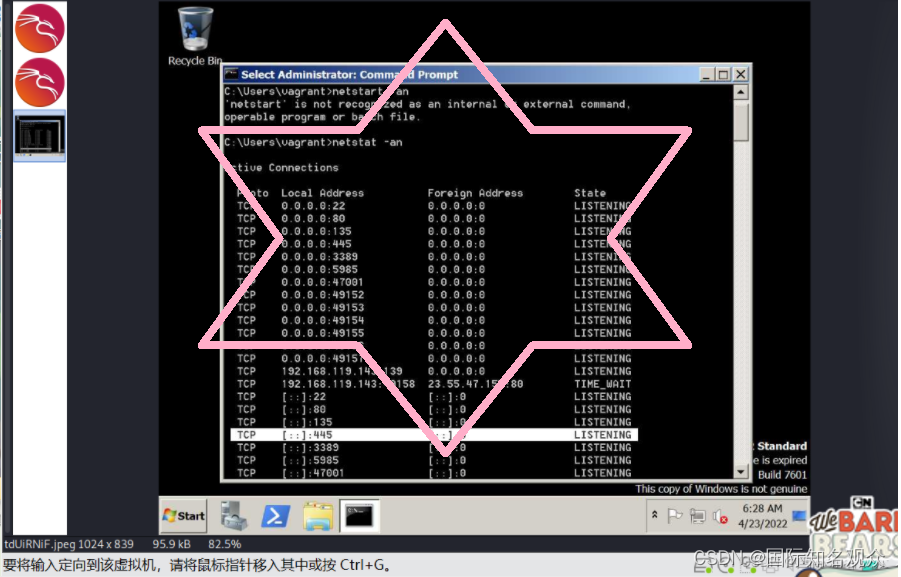The width and height of the screenshot is (901, 577).
Task: Click local address 0.0.0.0:49152
Action: 322,295
